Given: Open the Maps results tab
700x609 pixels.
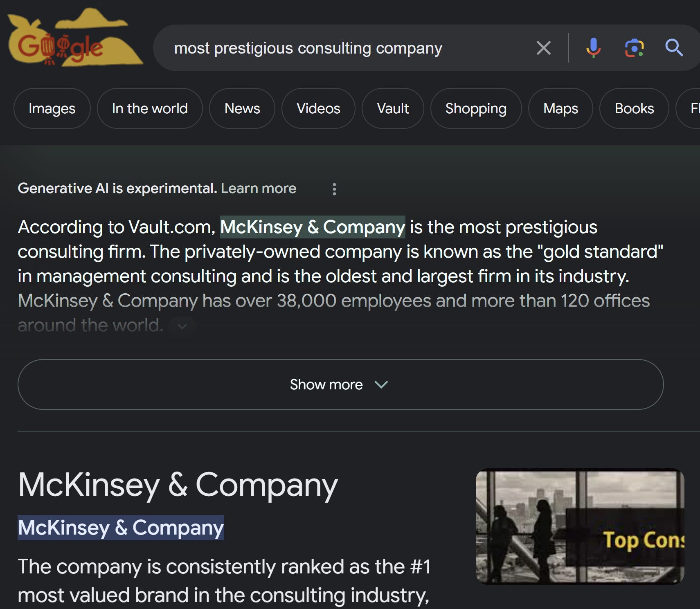Looking at the screenshot, I should click(560, 108).
